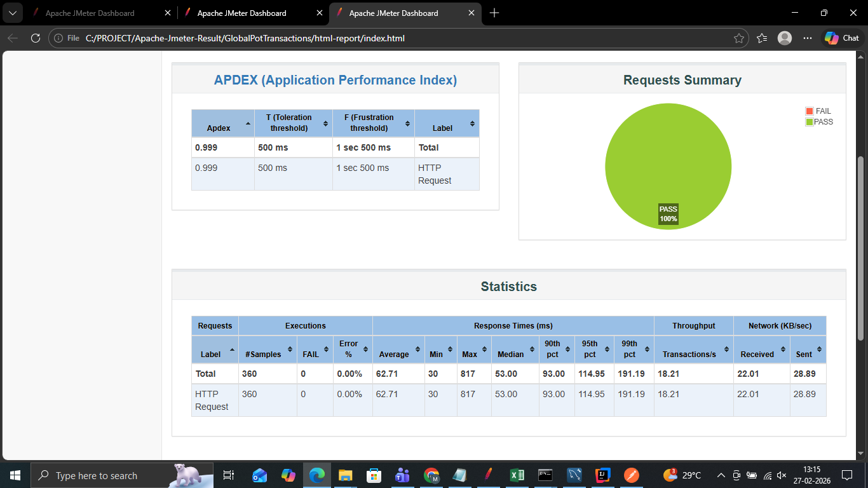
Task: Open the browser profile avatar
Action: point(785,38)
